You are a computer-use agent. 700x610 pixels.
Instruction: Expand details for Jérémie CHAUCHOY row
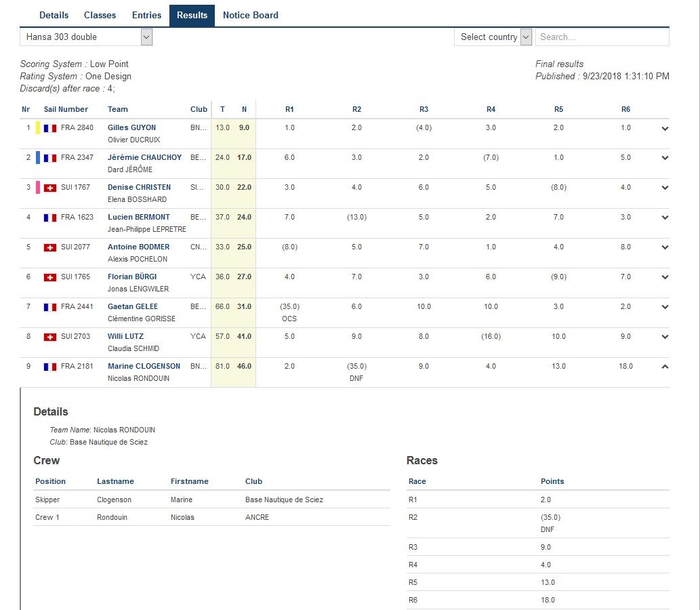pos(665,158)
